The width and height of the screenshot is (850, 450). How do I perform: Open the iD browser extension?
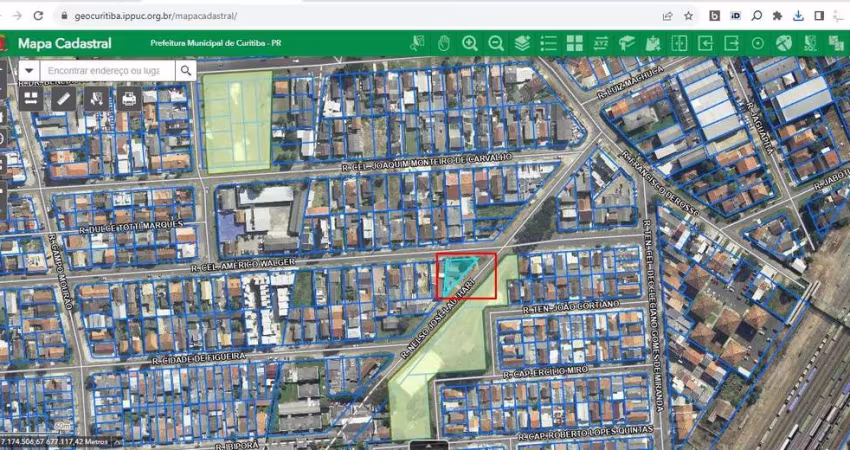coord(736,16)
